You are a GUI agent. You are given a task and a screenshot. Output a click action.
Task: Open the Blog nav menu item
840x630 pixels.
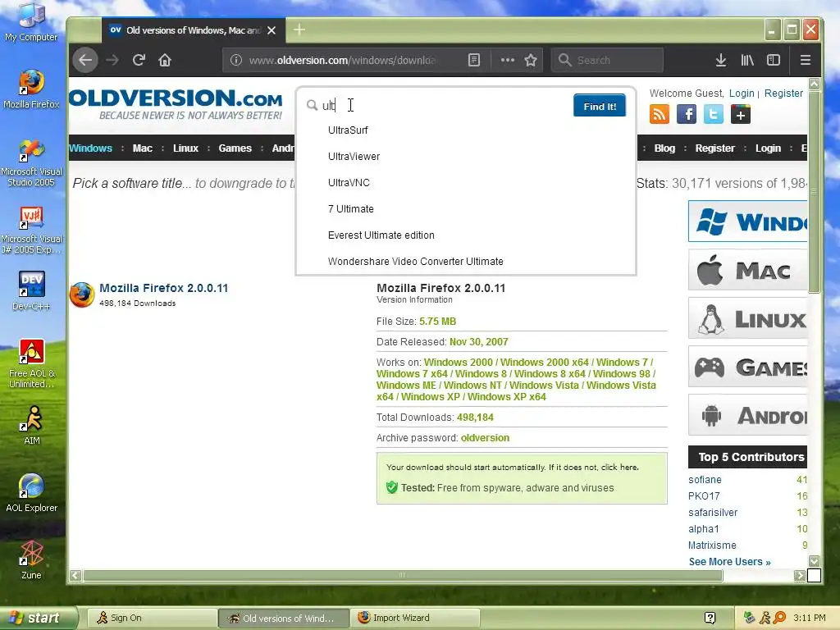pos(664,148)
